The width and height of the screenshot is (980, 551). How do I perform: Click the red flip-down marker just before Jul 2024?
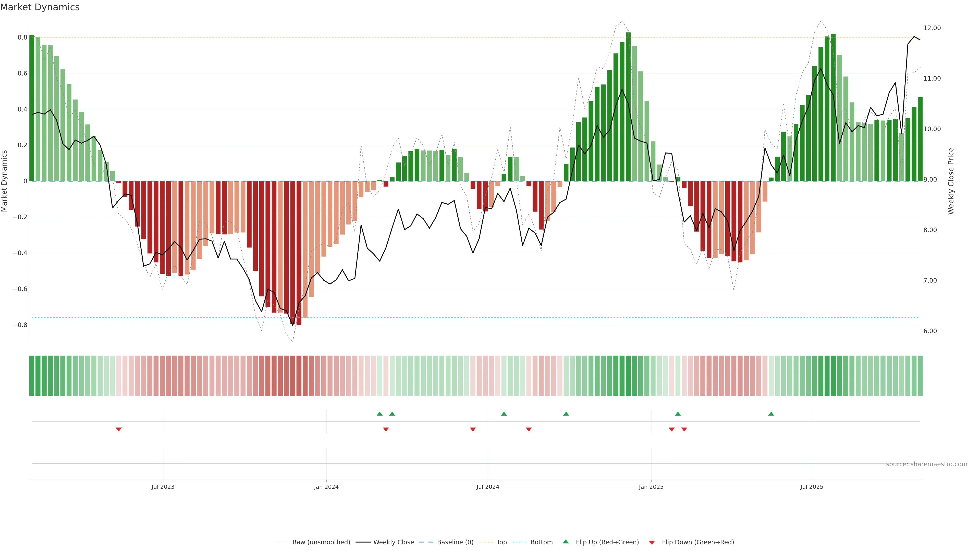pyautogui.click(x=473, y=429)
